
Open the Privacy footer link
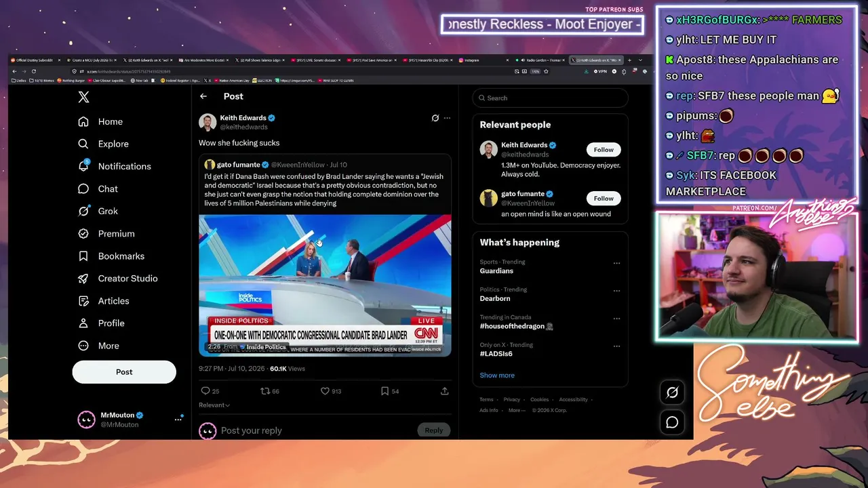pos(511,400)
